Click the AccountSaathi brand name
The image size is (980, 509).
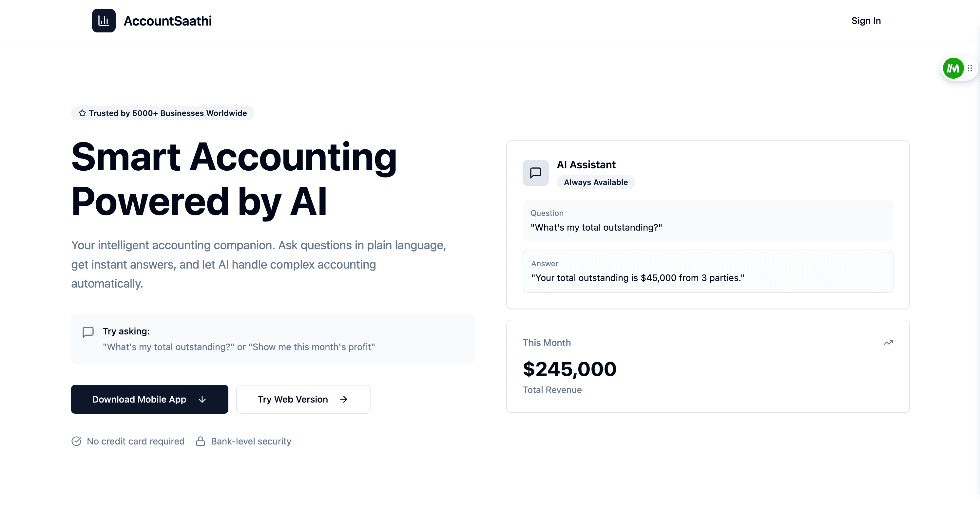point(167,21)
